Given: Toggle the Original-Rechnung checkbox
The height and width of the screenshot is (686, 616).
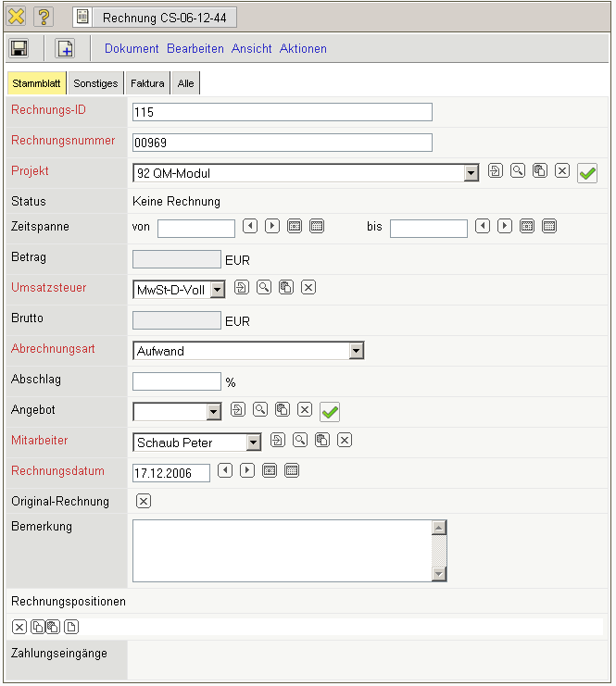Looking at the screenshot, I should 144,502.
